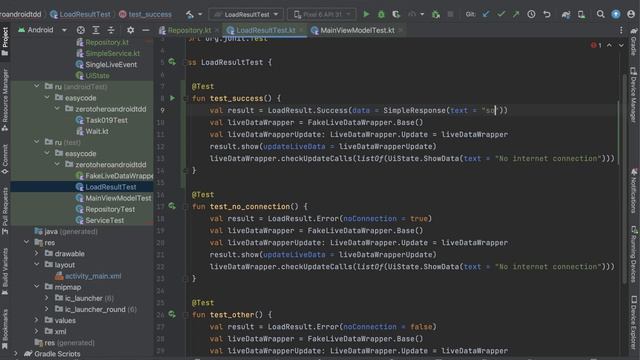
Task: Click Collapse All icon in Project panel
Action: click(111, 30)
